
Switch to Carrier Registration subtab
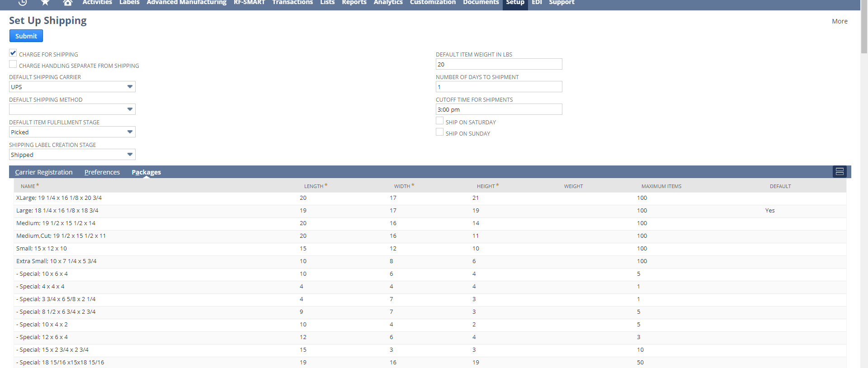click(43, 172)
